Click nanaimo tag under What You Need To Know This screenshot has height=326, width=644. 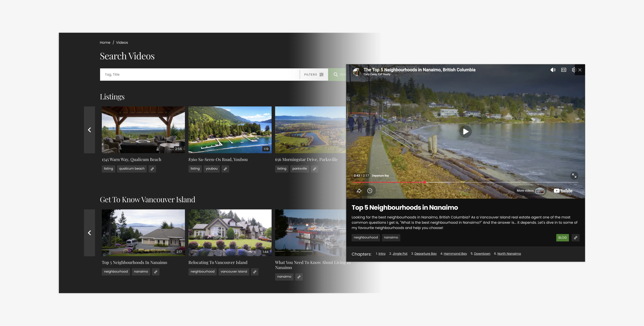284,277
